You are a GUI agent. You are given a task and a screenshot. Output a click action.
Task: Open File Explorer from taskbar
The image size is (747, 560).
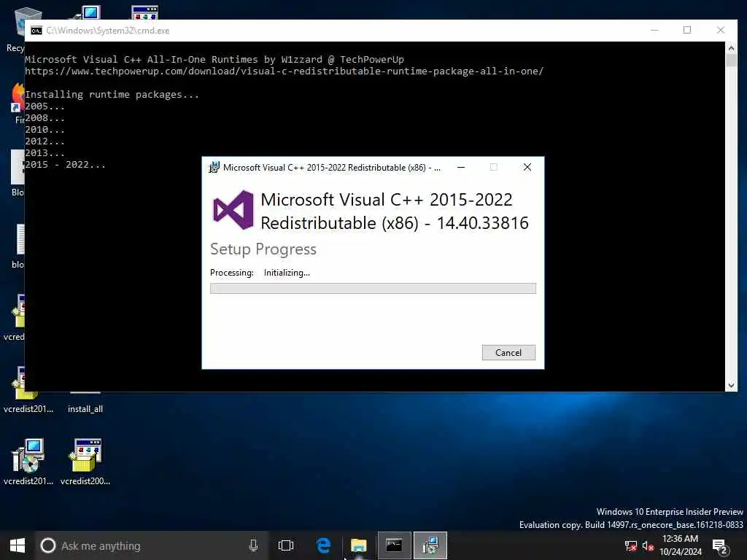pos(359,545)
